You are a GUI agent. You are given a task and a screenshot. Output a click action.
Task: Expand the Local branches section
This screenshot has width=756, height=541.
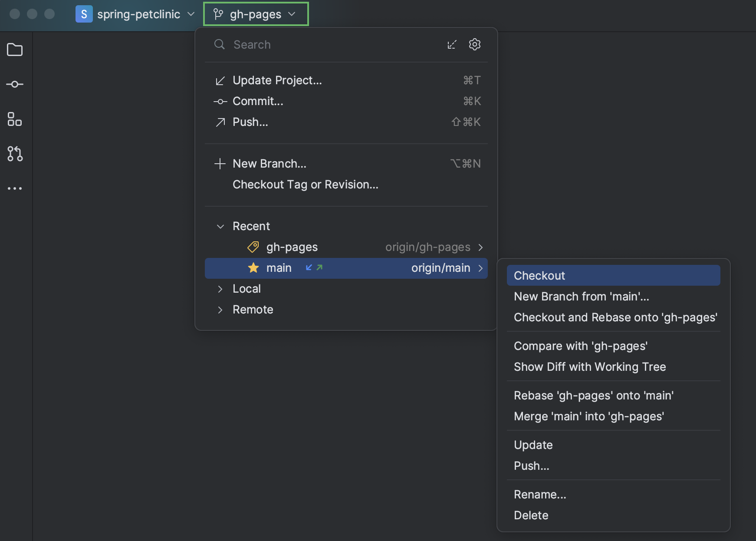[220, 289]
